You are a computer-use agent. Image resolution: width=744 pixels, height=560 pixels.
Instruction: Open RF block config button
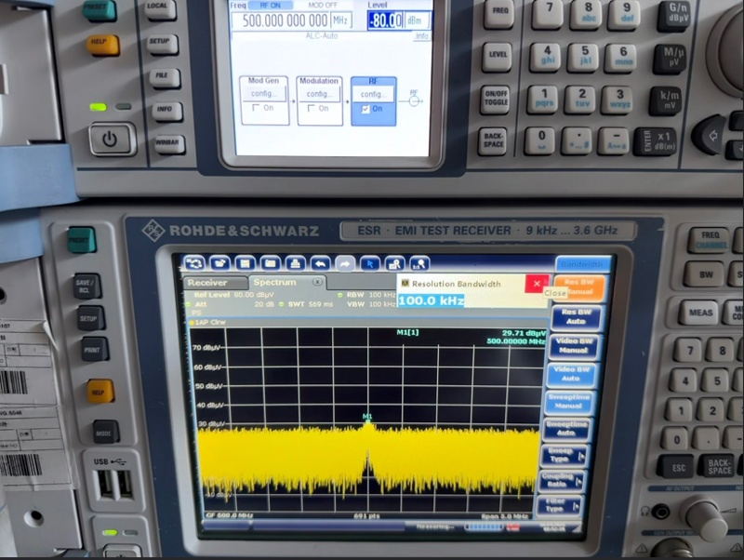pyautogui.click(x=374, y=95)
